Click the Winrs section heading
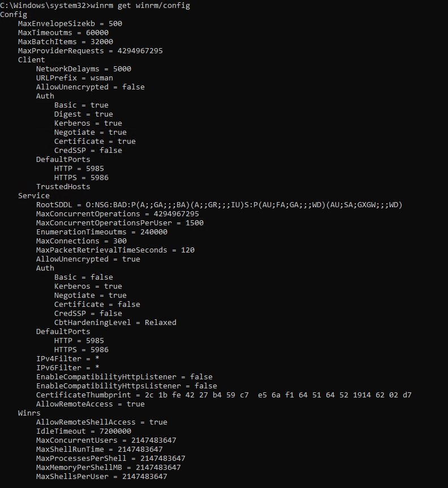The height and width of the screenshot is (488, 448). (29, 413)
